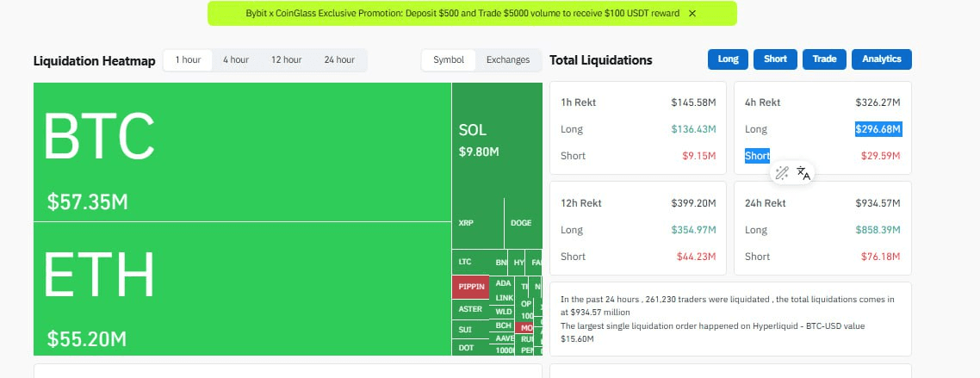The height and width of the screenshot is (378, 980).
Task: Click the translate popup icon
Action: [x=803, y=173]
